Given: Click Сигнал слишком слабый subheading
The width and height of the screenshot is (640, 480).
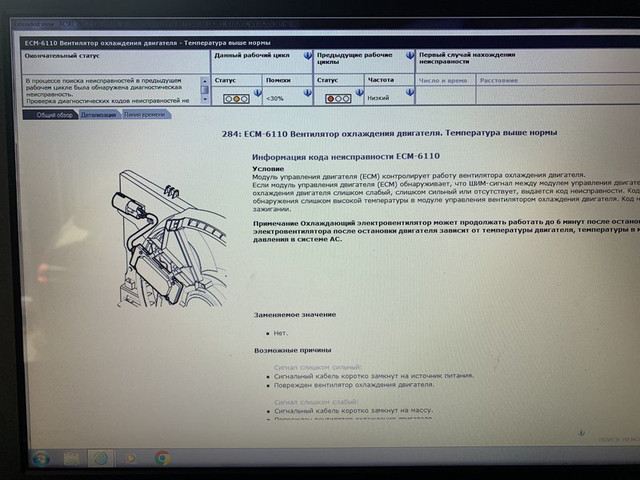Looking at the screenshot, I should tap(316, 402).
